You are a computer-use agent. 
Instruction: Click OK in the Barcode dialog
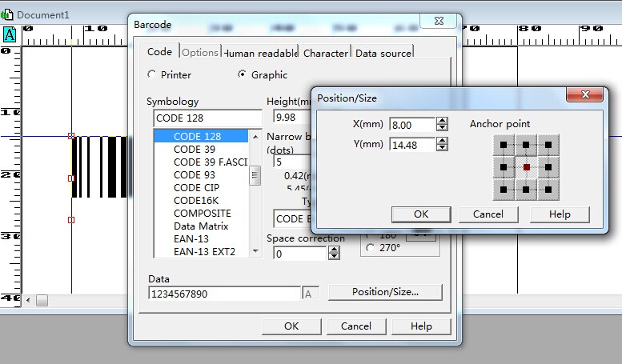pyautogui.click(x=291, y=326)
